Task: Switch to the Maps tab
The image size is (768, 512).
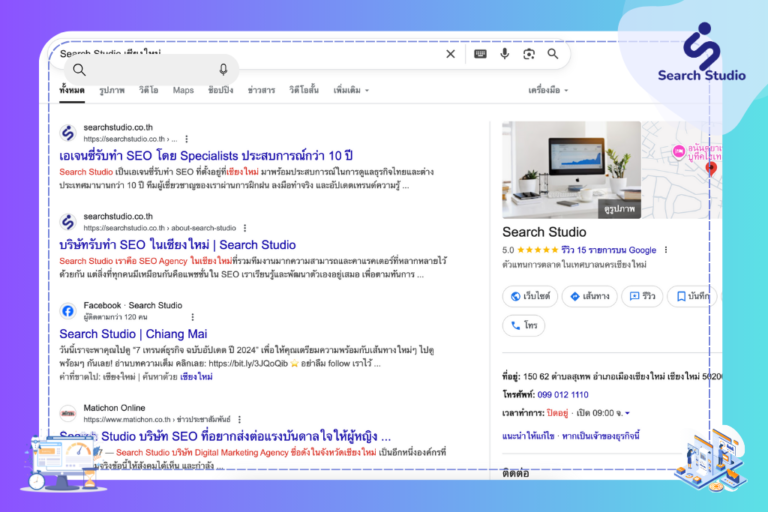Action: click(x=183, y=90)
